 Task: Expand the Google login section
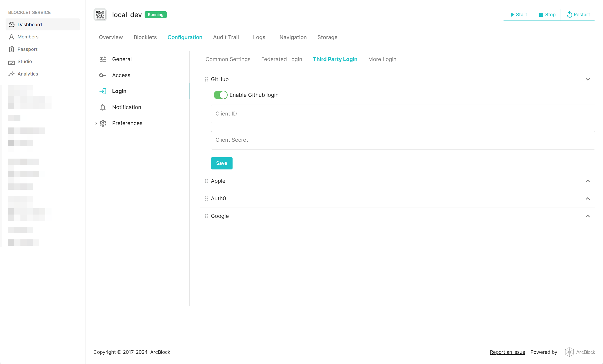pos(588,216)
